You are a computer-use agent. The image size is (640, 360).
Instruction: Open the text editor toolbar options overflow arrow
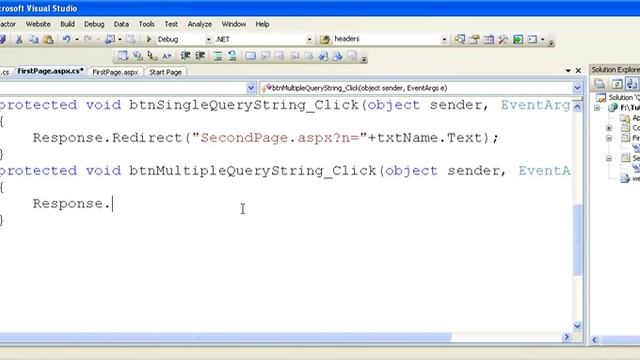click(364, 59)
